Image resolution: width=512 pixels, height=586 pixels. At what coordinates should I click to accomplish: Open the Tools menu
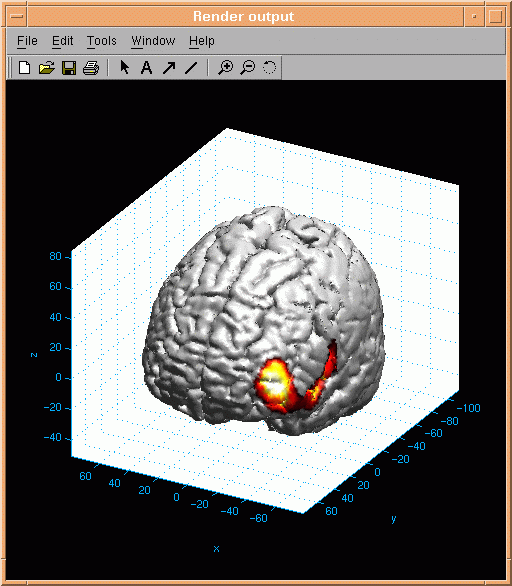point(102,41)
